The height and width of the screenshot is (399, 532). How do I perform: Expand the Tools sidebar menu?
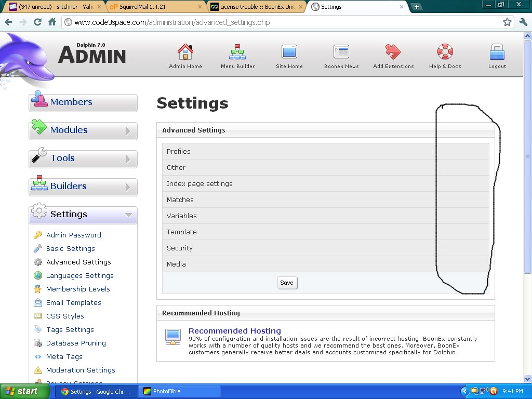83,158
